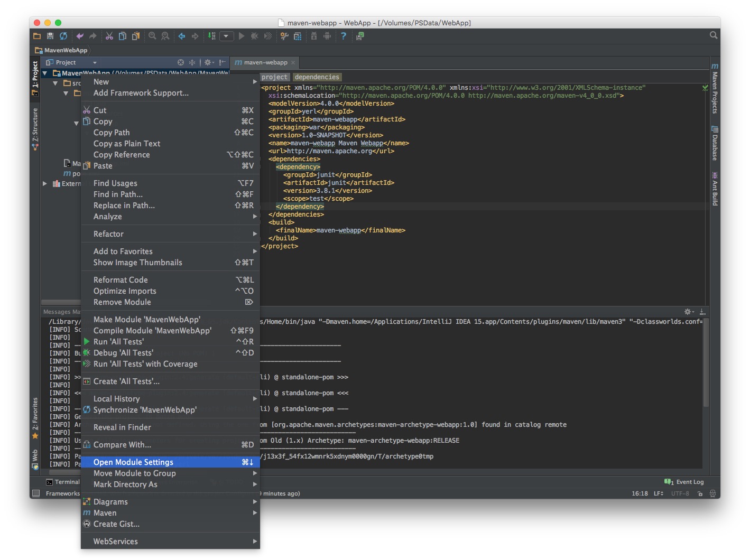Expand the Refactor submenu arrow
Viewport: 750px width, 560px height.
pyautogui.click(x=255, y=234)
